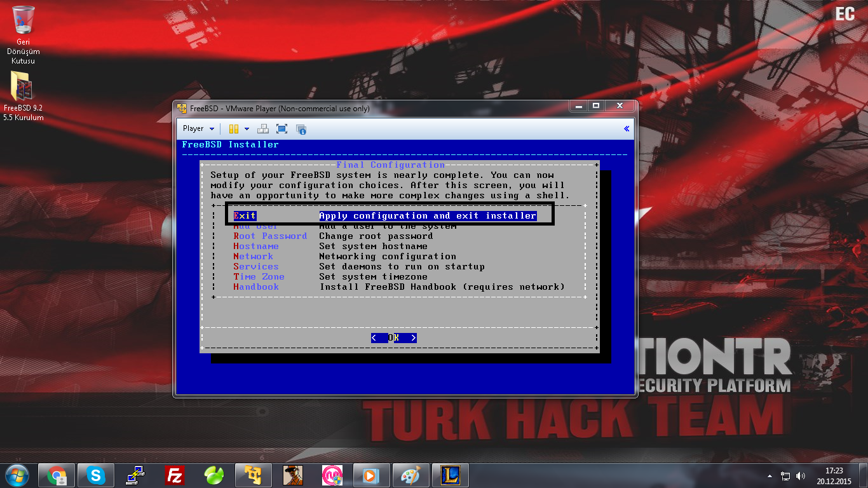Select the Time Zone menu entry

click(259, 276)
